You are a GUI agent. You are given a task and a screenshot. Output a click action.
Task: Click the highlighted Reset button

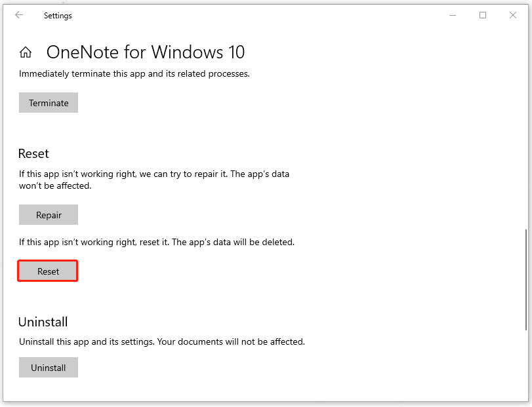(47, 271)
